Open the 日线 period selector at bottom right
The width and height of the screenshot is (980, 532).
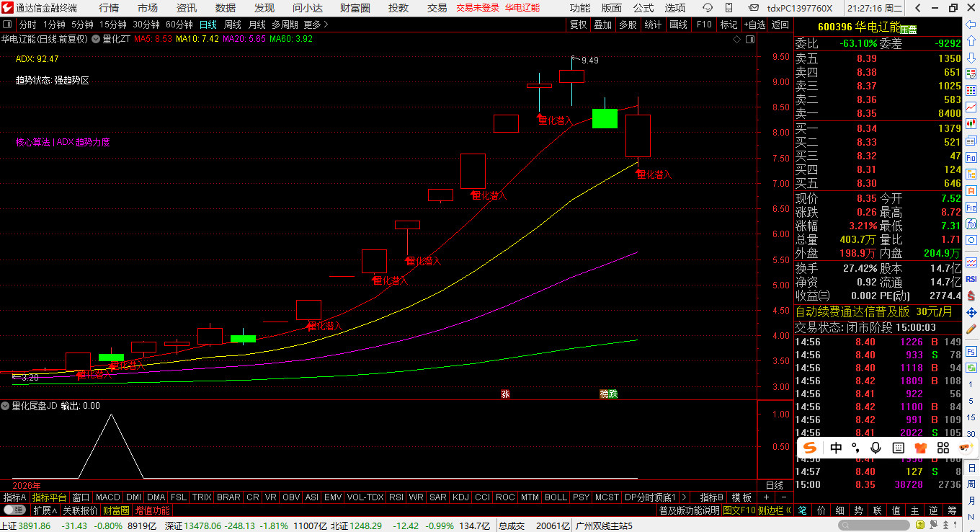click(x=775, y=485)
